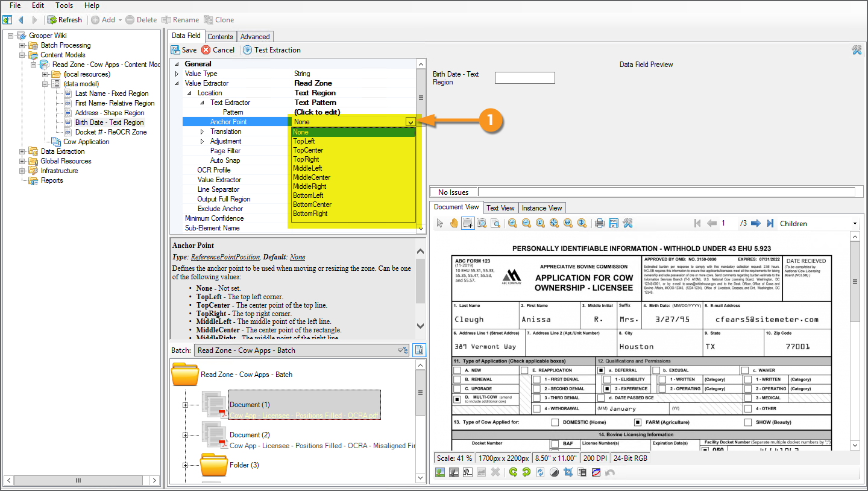Click the zoom in magnifier icon
Screen dimensions: 868x491
pos(512,223)
